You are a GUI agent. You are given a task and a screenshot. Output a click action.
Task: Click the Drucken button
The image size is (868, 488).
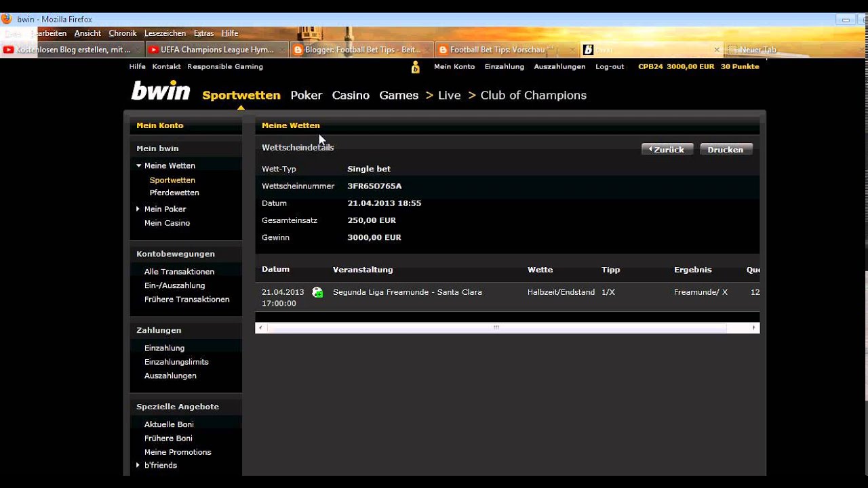coord(726,150)
